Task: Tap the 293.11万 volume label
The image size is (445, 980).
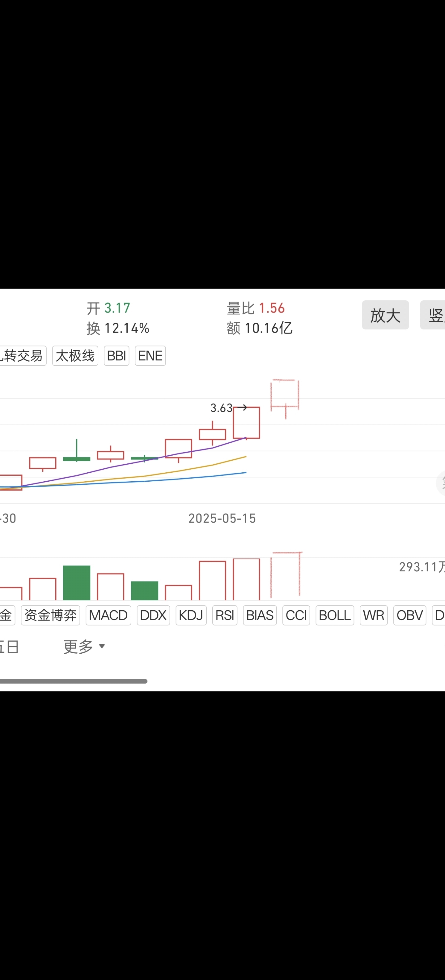Action: 422,567
